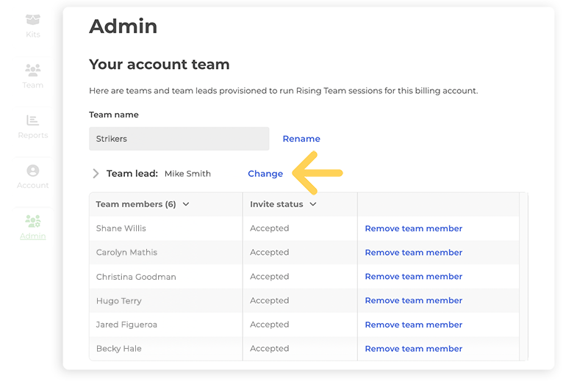Open Invite status column dropdown
Image resolution: width=588 pixels, height=384 pixels.
click(313, 204)
